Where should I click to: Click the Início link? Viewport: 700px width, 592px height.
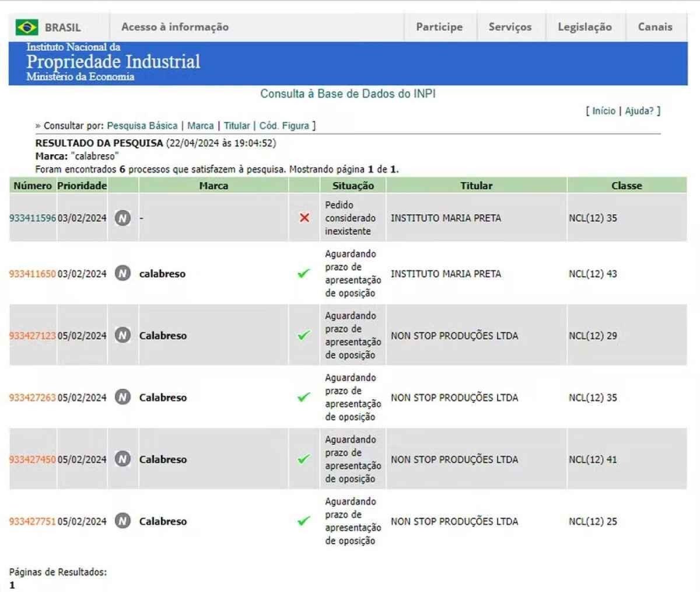[604, 111]
